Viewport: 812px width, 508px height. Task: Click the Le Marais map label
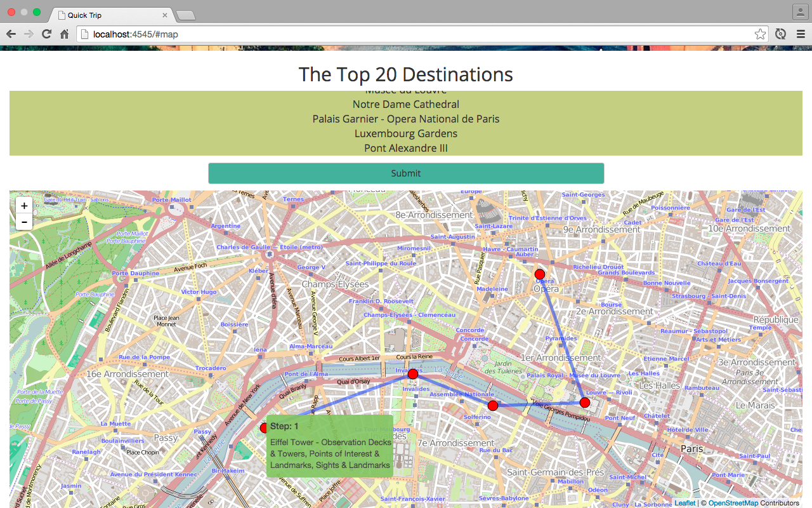[x=755, y=404]
